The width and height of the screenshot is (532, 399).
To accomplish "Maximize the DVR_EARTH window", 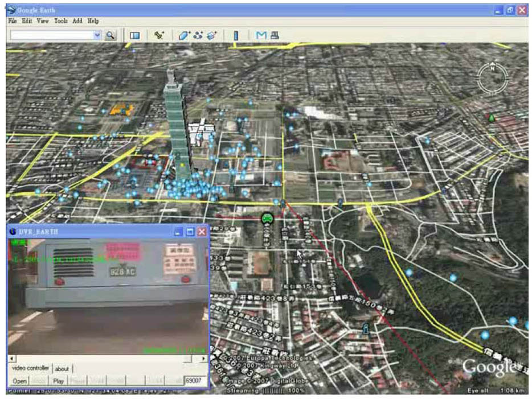I will 190,232.
